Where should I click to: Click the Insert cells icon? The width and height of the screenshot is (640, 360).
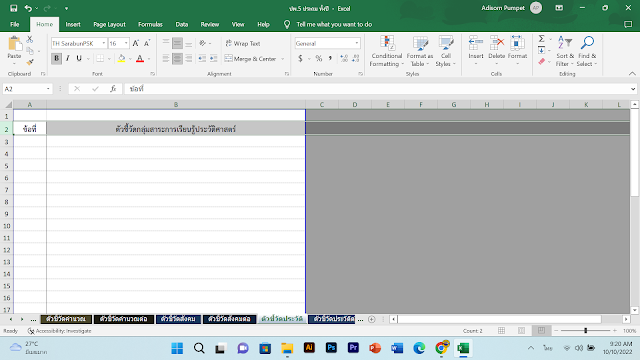[x=476, y=42]
